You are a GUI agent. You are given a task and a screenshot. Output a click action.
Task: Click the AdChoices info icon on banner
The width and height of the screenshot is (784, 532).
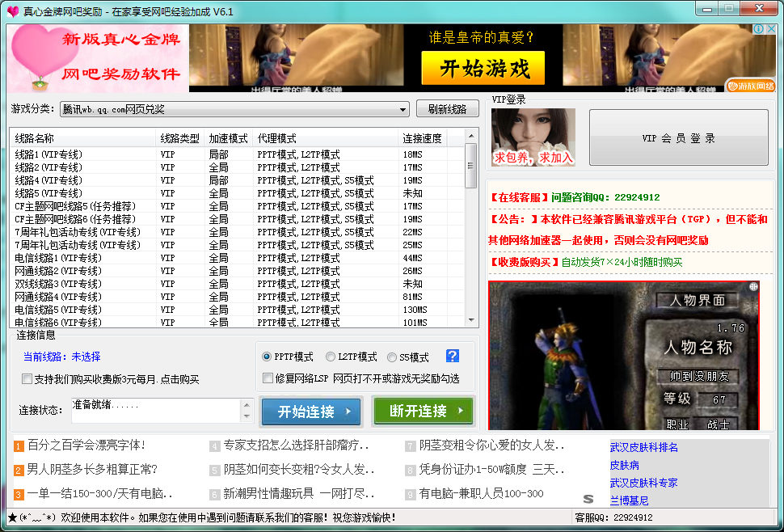click(x=758, y=29)
